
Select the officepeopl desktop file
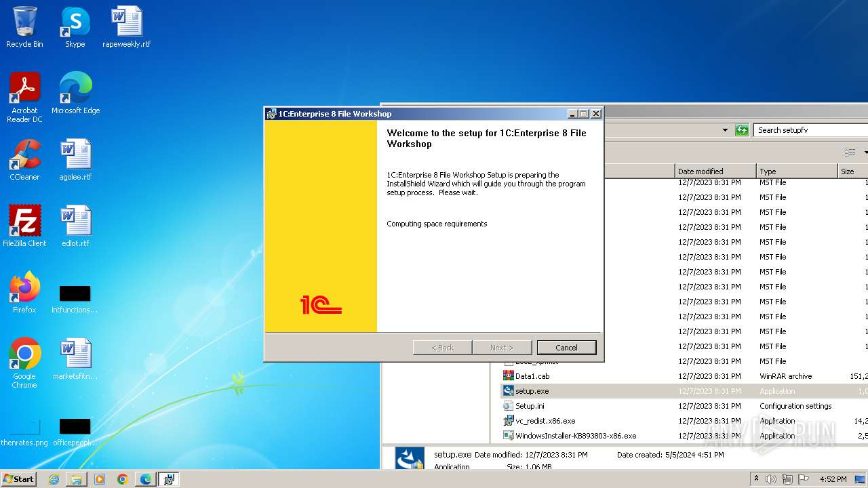(x=75, y=432)
